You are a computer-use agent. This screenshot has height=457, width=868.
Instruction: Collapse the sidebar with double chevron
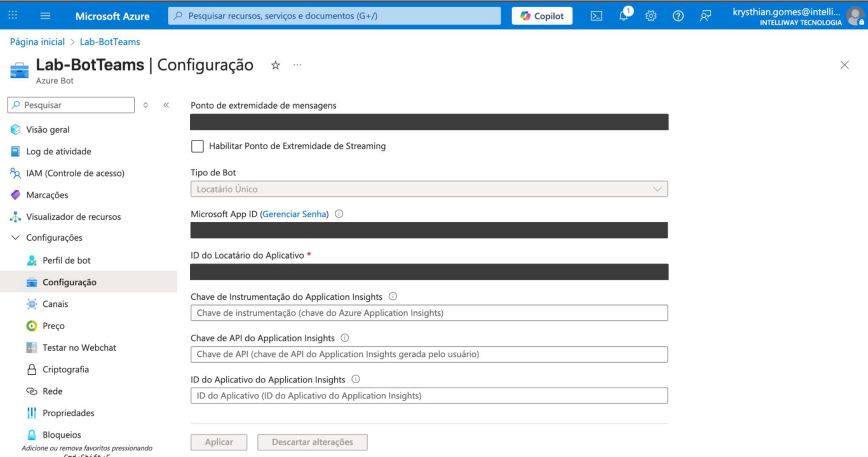pyautogui.click(x=166, y=105)
